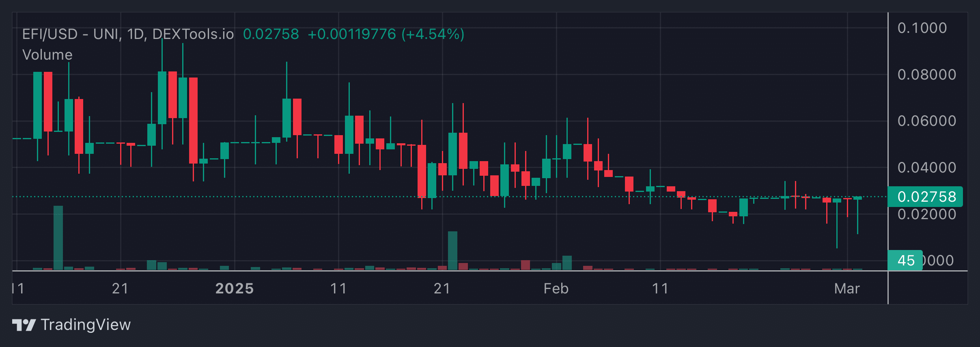Click the tallest volume bar near chart start

[58, 238]
